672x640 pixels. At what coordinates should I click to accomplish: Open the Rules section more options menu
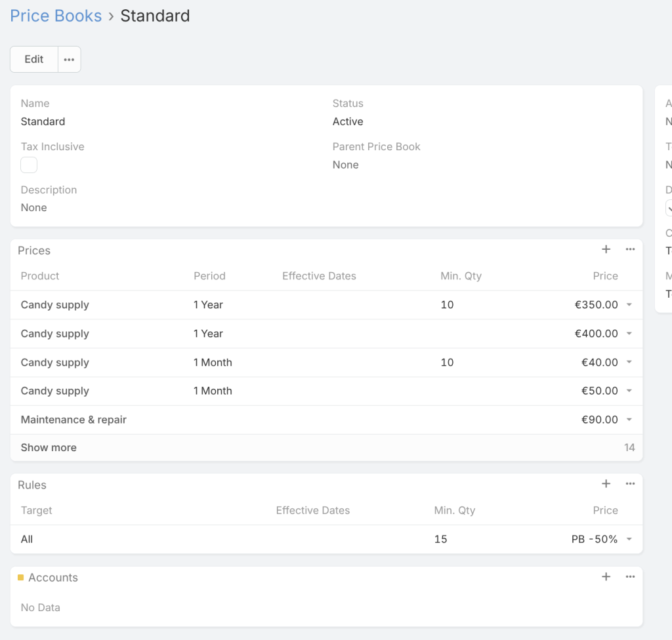pyautogui.click(x=630, y=484)
